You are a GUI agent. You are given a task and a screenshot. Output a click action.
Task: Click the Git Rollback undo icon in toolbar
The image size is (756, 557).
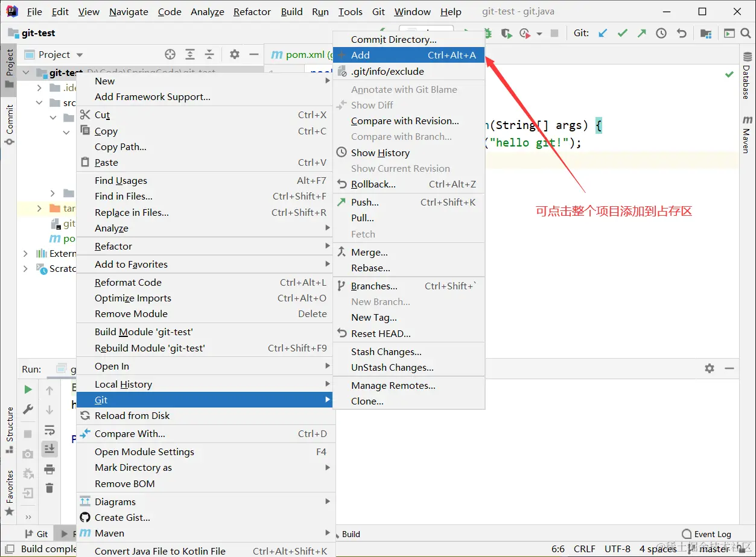pos(682,33)
